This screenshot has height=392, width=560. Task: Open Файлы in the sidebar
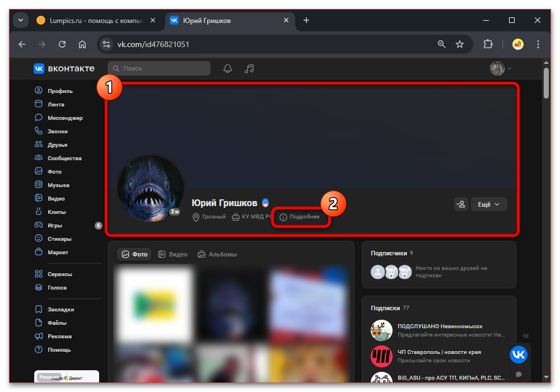pos(51,323)
